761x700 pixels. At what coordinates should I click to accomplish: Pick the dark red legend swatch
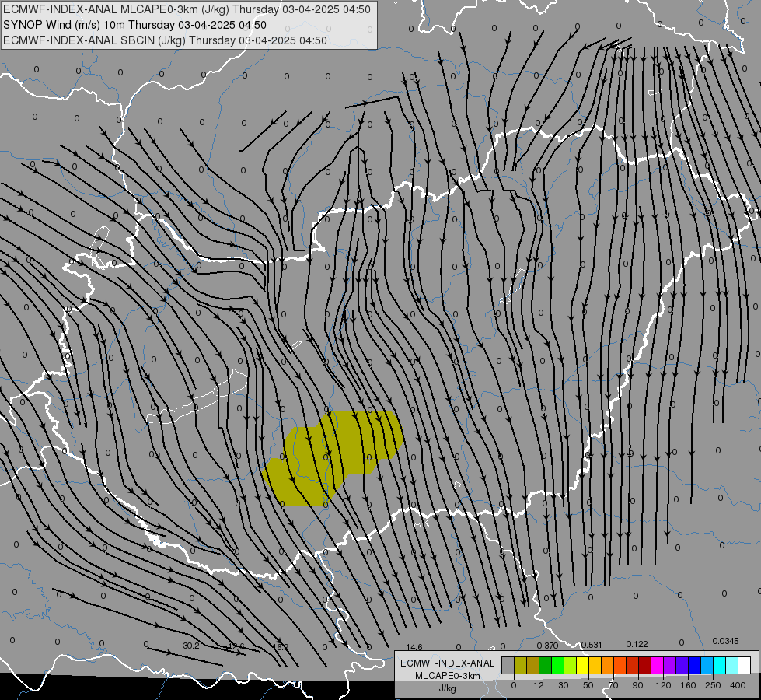(644, 665)
